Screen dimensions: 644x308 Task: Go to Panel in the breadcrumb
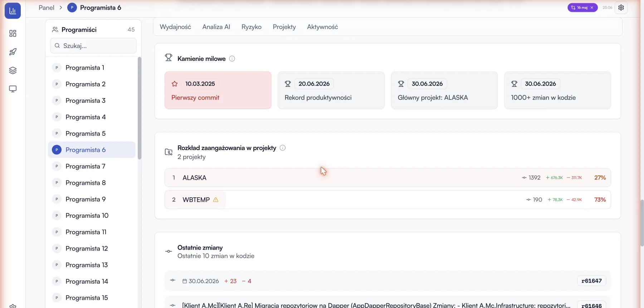tap(47, 8)
